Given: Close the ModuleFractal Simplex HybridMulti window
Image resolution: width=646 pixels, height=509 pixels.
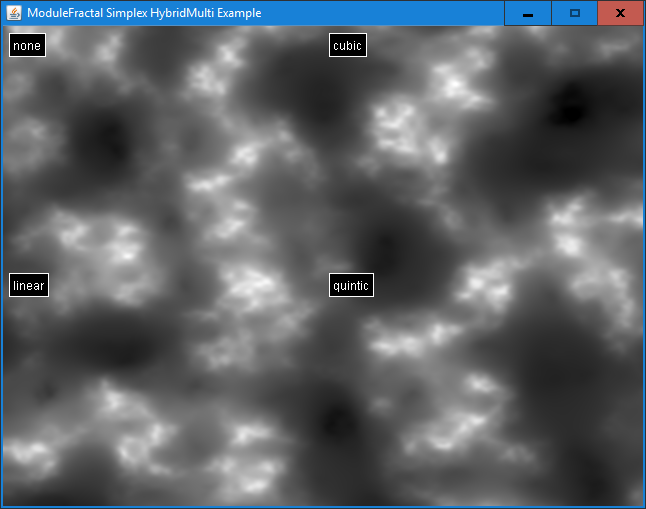Looking at the screenshot, I should click(620, 13).
